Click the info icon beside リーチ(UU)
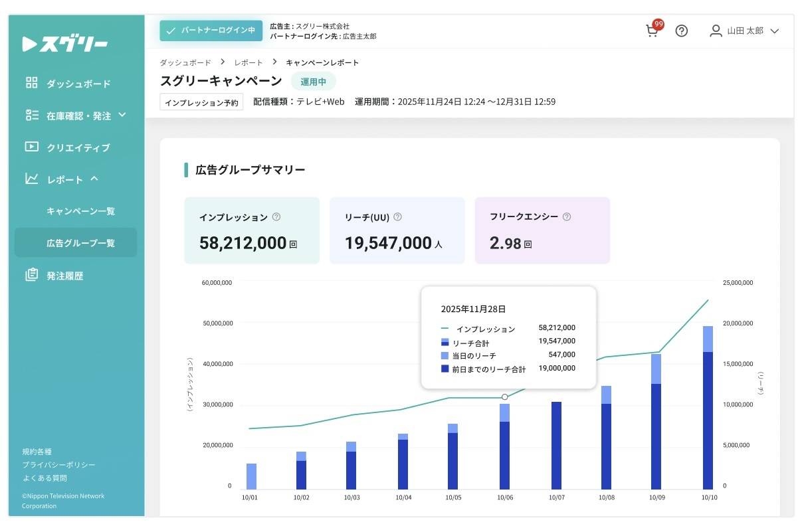This screenshot has width=802, height=532. (x=397, y=217)
